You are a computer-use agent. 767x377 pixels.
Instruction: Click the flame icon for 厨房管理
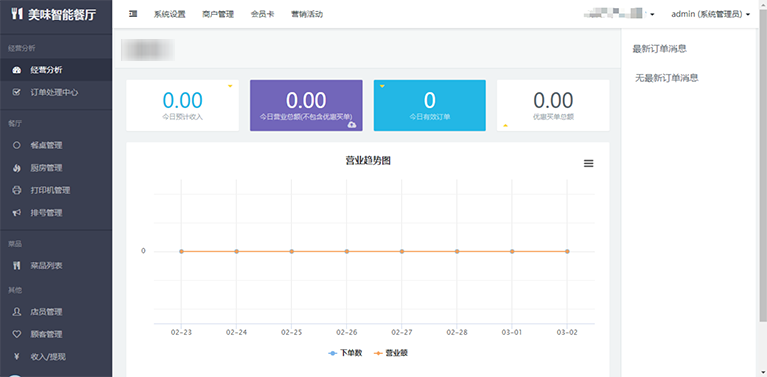(x=17, y=168)
